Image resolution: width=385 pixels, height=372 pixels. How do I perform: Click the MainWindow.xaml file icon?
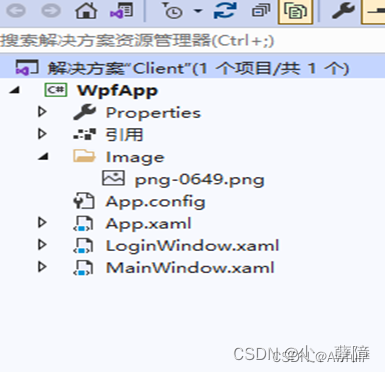[83, 268]
